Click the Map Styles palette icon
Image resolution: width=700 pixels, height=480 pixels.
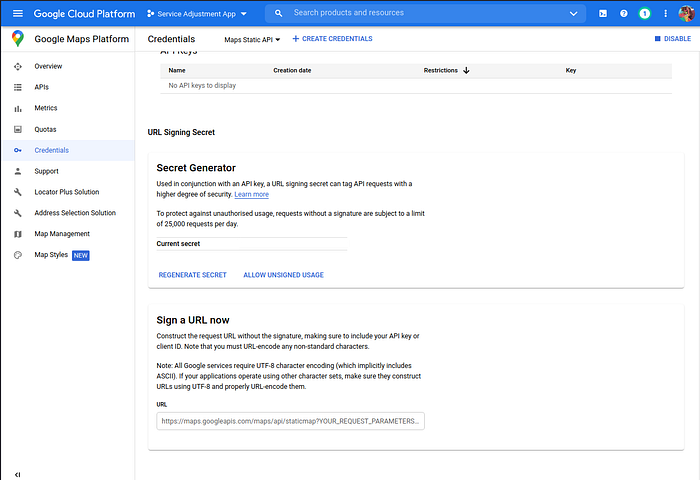coord(18,255)
